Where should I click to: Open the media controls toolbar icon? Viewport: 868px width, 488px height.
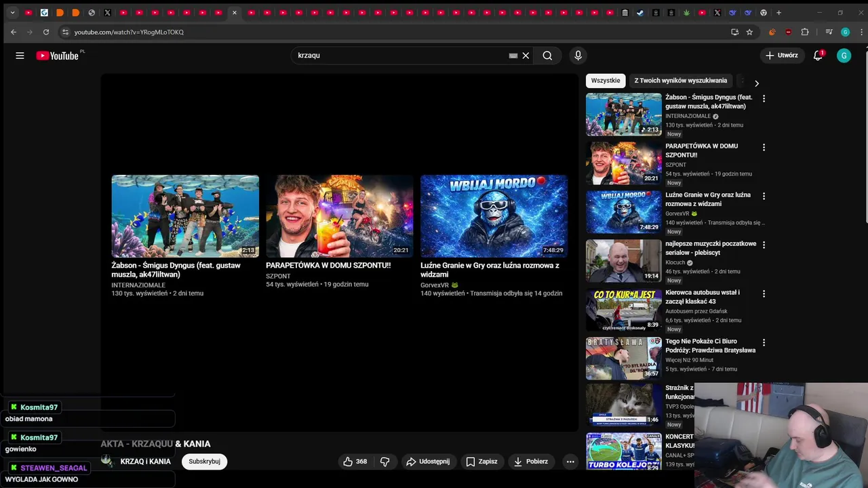[829, 32]
